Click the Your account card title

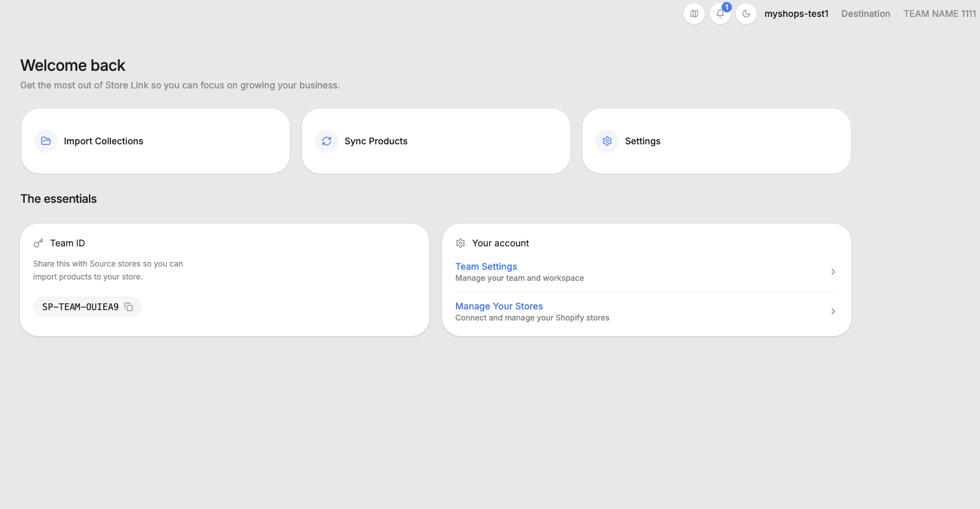tap(501, 243)
